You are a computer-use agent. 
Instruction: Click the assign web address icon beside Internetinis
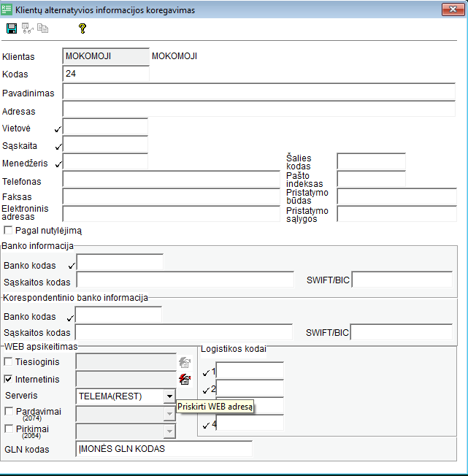click(185, 379)
